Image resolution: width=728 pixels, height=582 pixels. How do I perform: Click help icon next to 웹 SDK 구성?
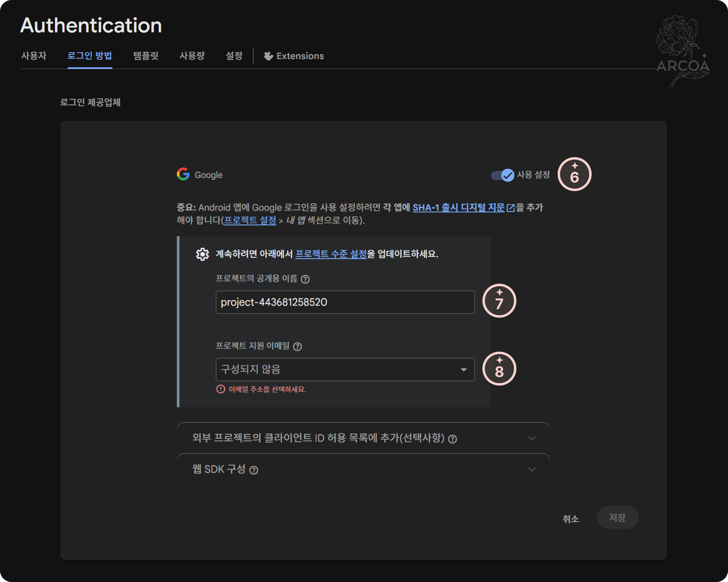coord(254,470)
